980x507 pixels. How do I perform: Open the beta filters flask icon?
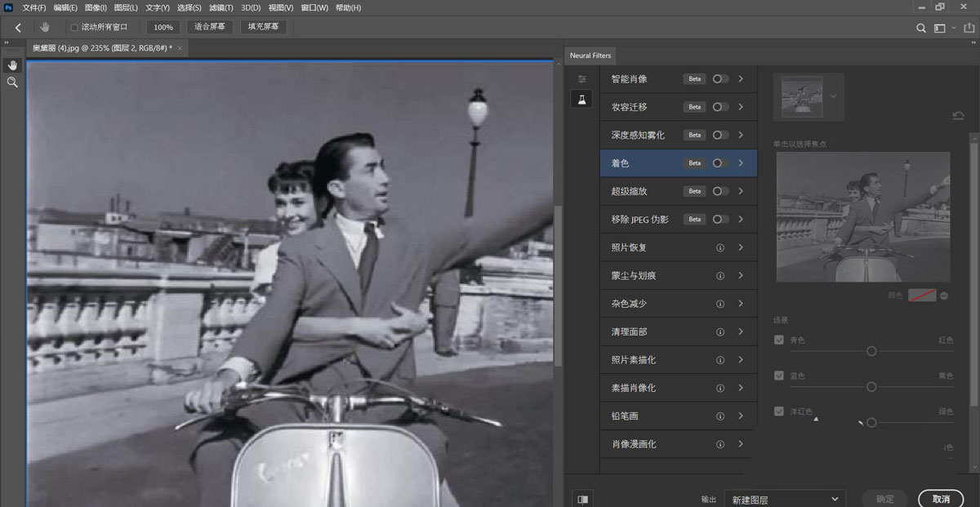click(x=581, y=99)
